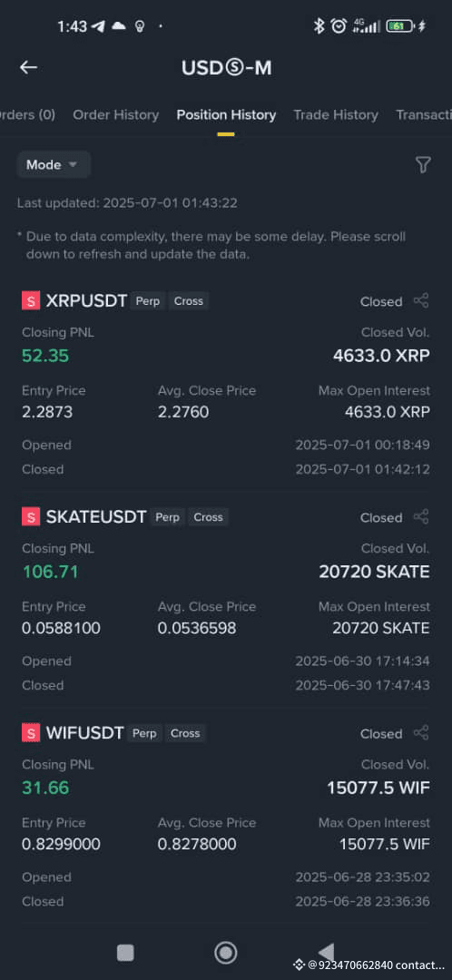Viewport: 452px width, 980px height.
Task: Tap the back arrow icon
Action: coord(28,67)
